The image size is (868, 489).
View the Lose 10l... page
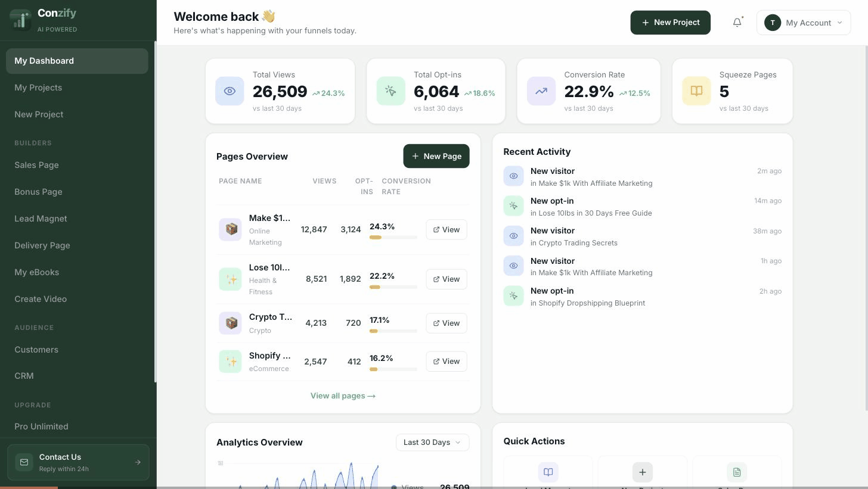[x=447, y=279]
